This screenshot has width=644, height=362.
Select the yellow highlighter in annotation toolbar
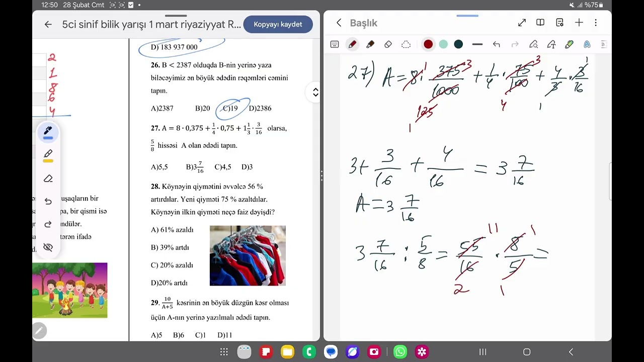coord(48,155)
